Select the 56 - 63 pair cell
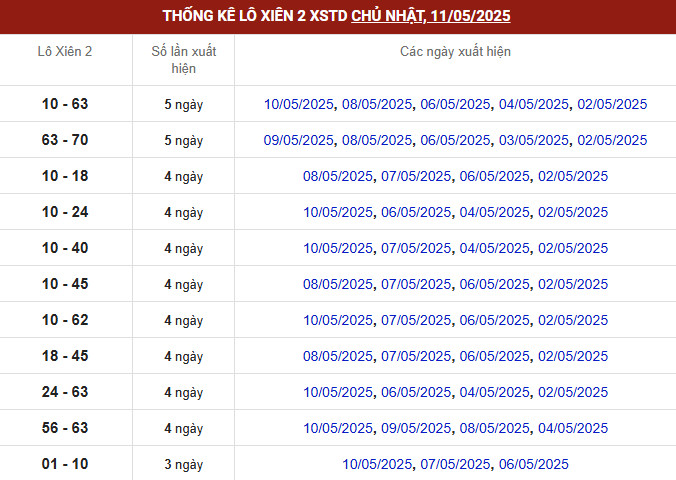Screen dimensions: 676x480 (x=65, y=428)
